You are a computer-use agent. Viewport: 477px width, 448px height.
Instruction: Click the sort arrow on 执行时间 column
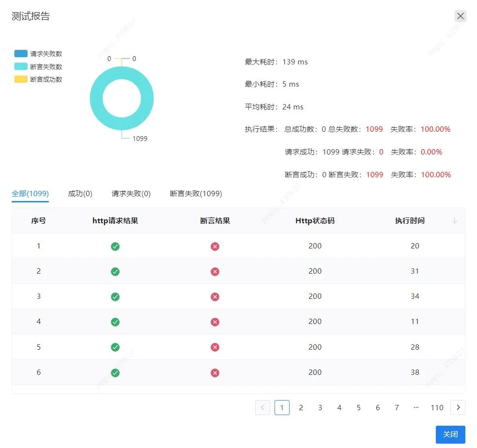pyautogui.click(x=454, y=221)
